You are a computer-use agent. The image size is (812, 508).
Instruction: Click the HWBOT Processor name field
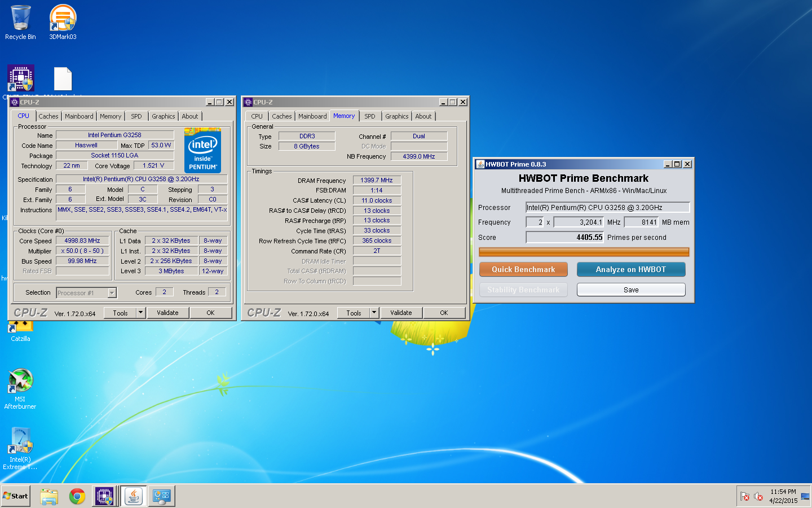click(x=607, y=207)
